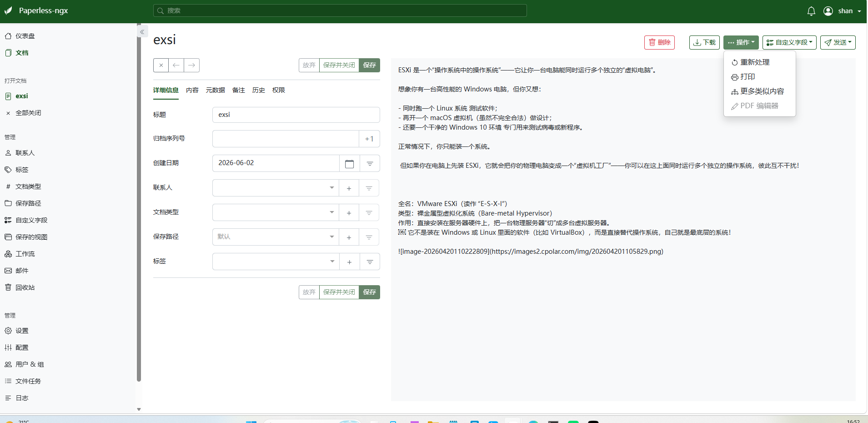
Task: Edit the 标题 field containing exsi
Action: pyautogui.click(x=296, y=115)
